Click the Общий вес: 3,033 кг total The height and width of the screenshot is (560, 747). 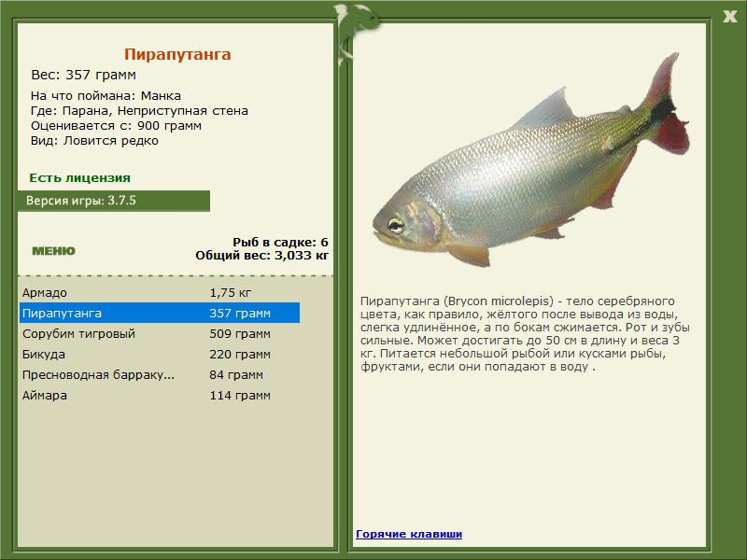tap(262, 255)
